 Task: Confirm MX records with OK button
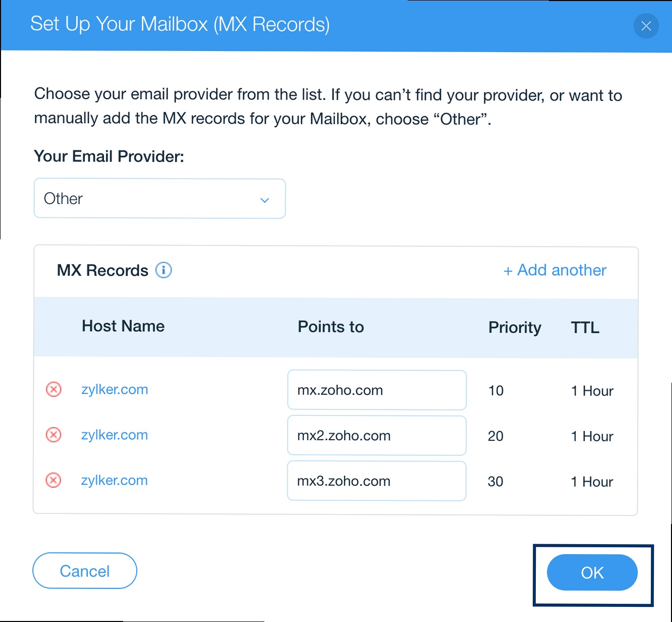[592, 573]
